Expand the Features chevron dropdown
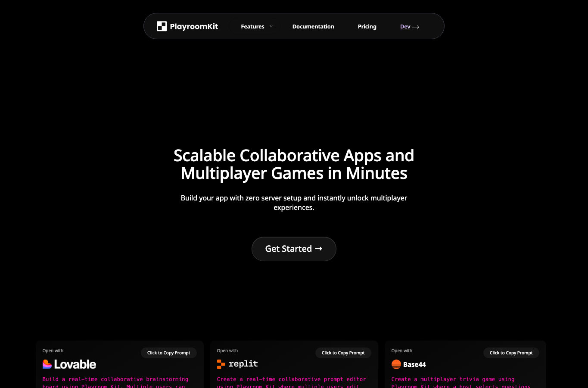Image resolution: width=588 pixels, height=388 pixels. tap(271, 26)
